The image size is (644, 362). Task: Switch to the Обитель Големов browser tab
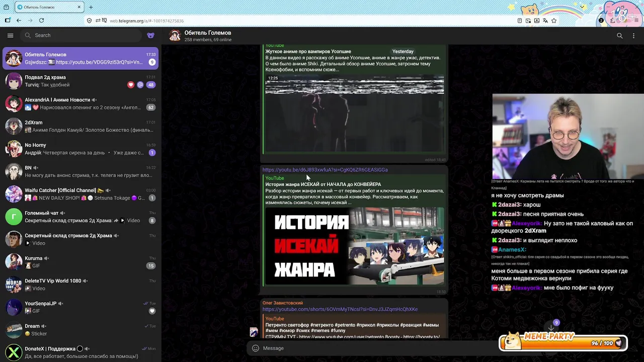(49, 7)
